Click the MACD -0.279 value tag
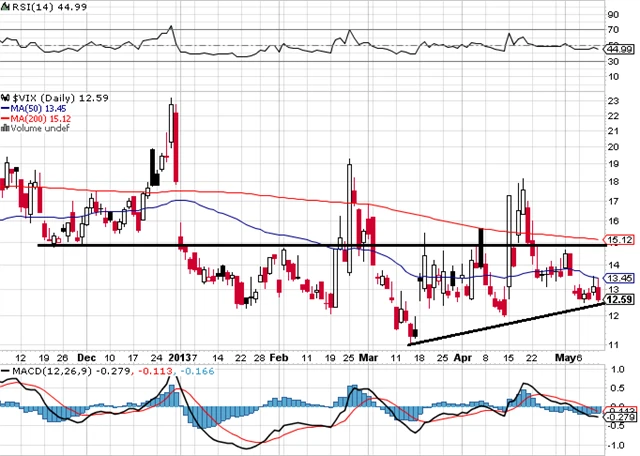 [x=619, y=416]
